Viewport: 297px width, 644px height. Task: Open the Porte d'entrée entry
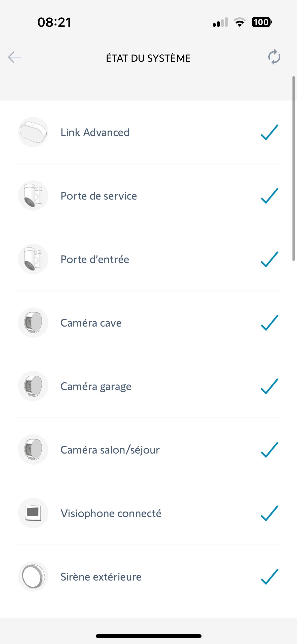(x=95, y=260)
